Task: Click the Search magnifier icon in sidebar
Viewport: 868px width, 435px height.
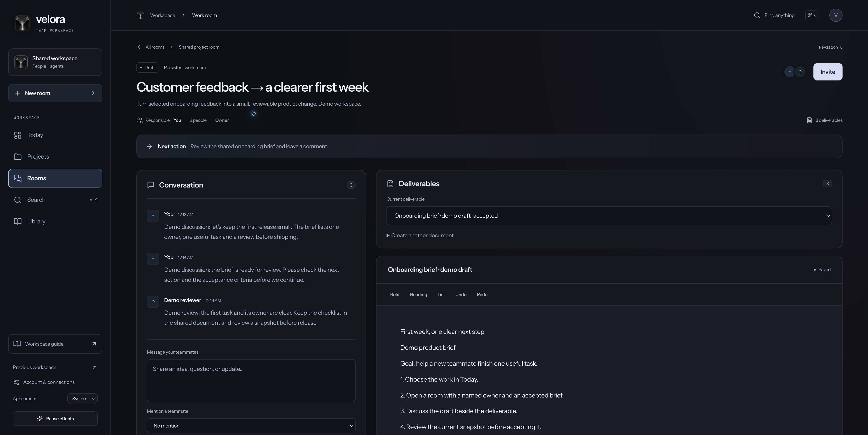Action: click(18, 200)
